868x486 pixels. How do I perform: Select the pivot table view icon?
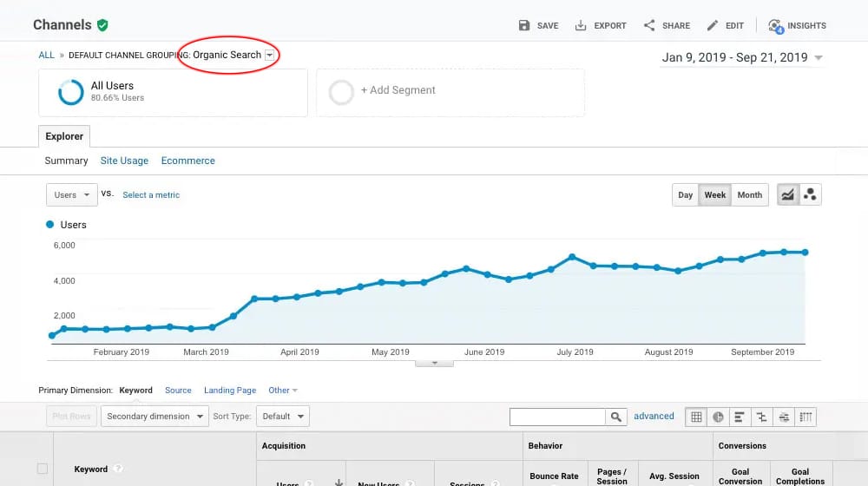pyautogui.click(x=806, y=417)
